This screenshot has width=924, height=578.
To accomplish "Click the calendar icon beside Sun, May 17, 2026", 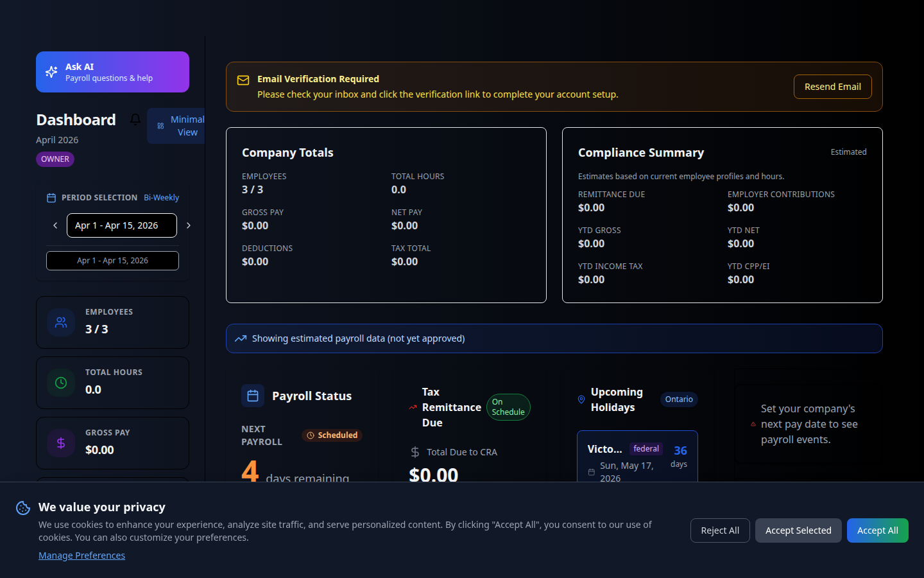I will (x=592, y=472).
